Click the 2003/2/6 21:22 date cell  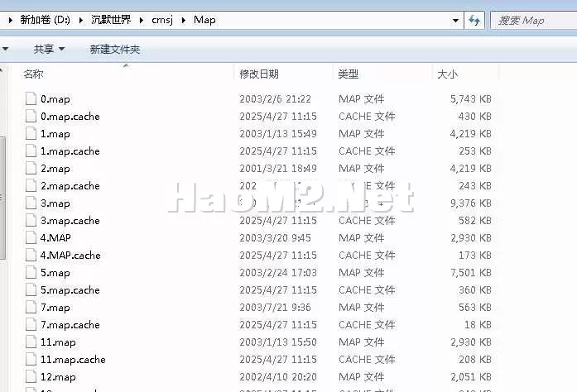[x=275, y=99]
